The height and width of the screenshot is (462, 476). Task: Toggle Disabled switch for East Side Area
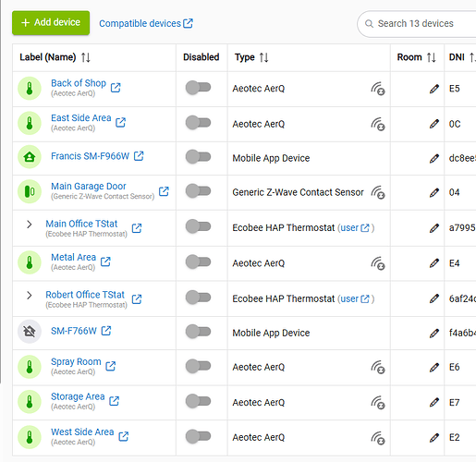coord(198,123)
